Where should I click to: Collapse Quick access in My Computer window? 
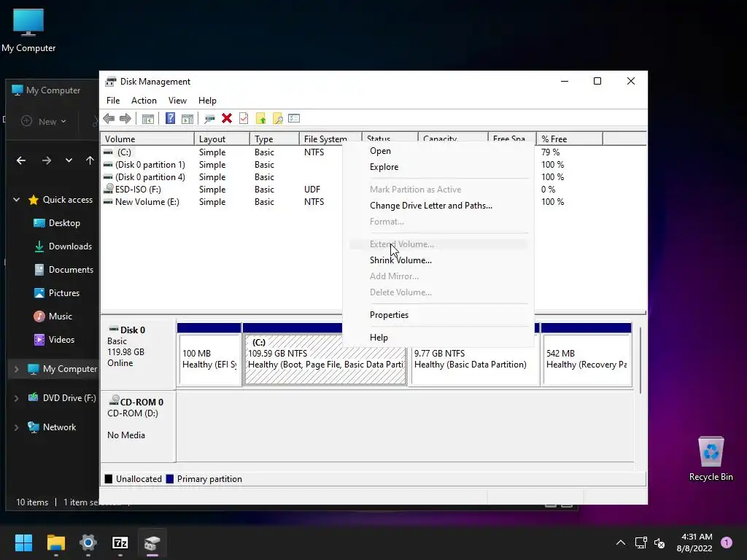(17, 200)
